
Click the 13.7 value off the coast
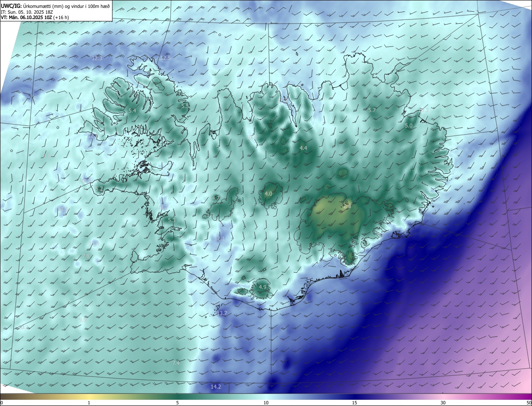(x=222, y=313)
